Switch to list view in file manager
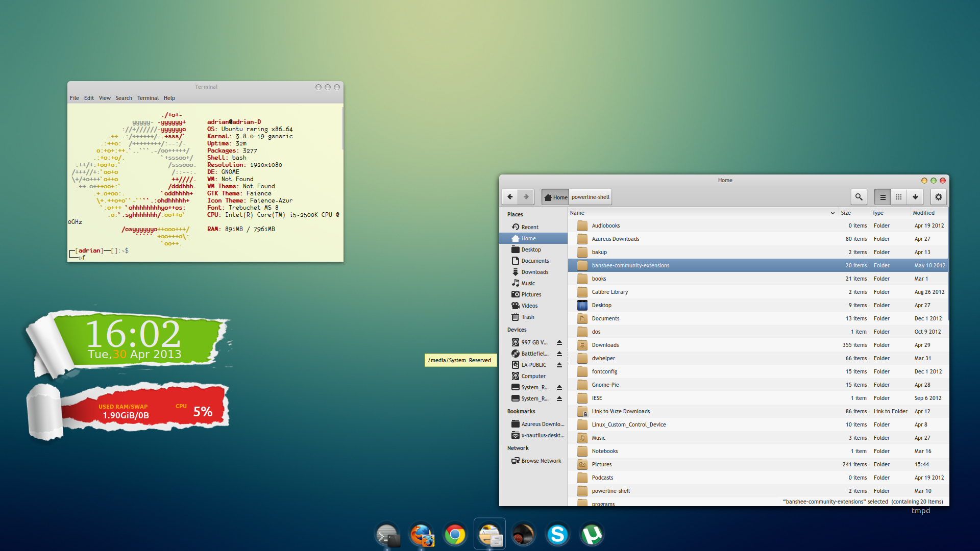The image size is (980, 551). point(883,197)
